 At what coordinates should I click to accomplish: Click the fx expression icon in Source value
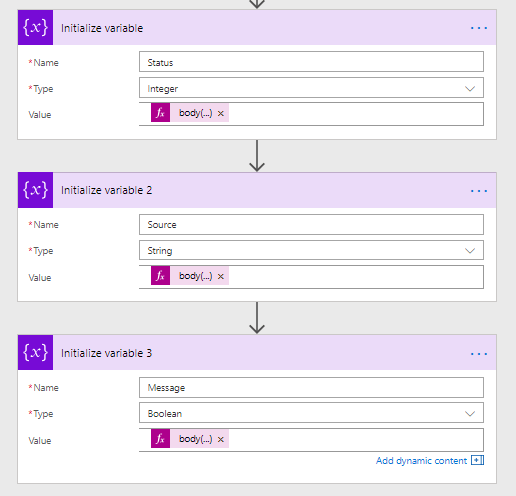(160, 275)
